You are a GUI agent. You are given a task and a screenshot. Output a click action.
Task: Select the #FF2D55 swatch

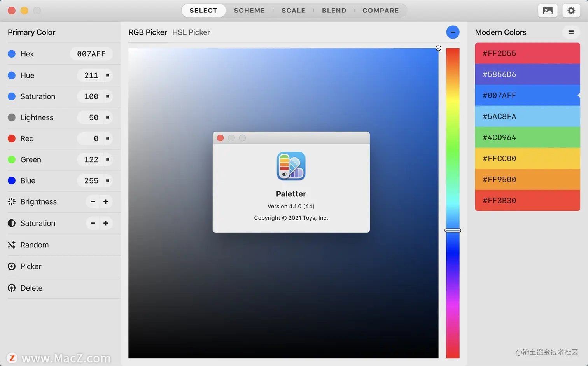[x=527, y=53]
